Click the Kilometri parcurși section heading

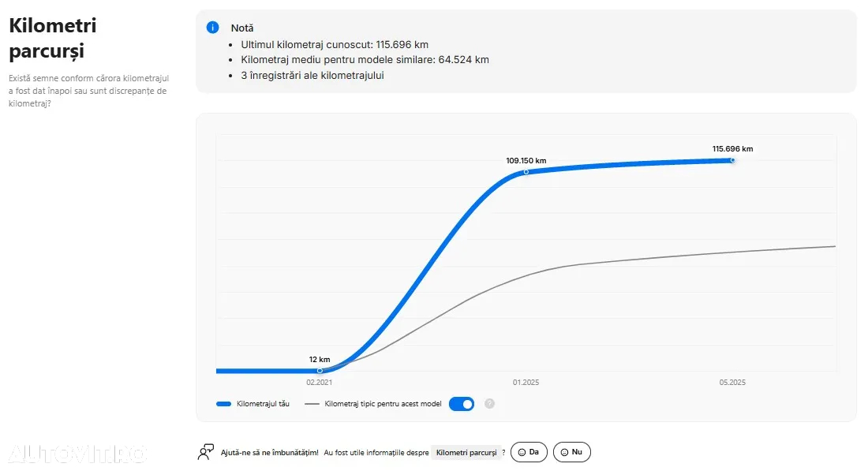(53, 38)
